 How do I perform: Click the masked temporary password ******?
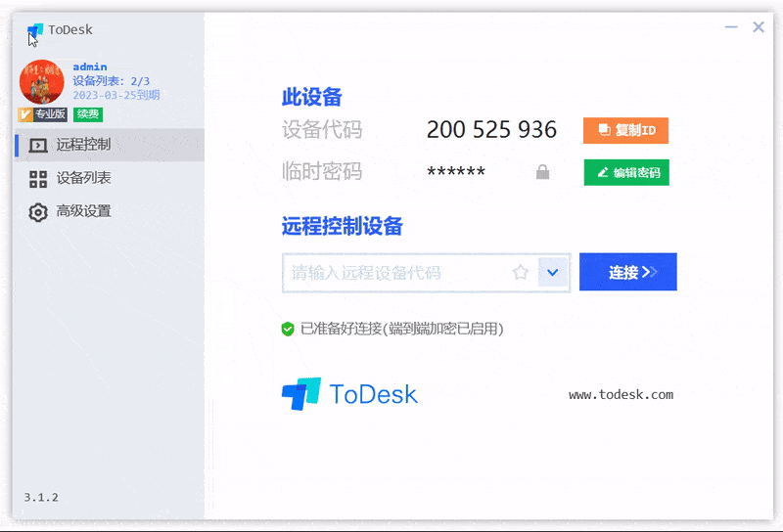(x=456, y=172)
